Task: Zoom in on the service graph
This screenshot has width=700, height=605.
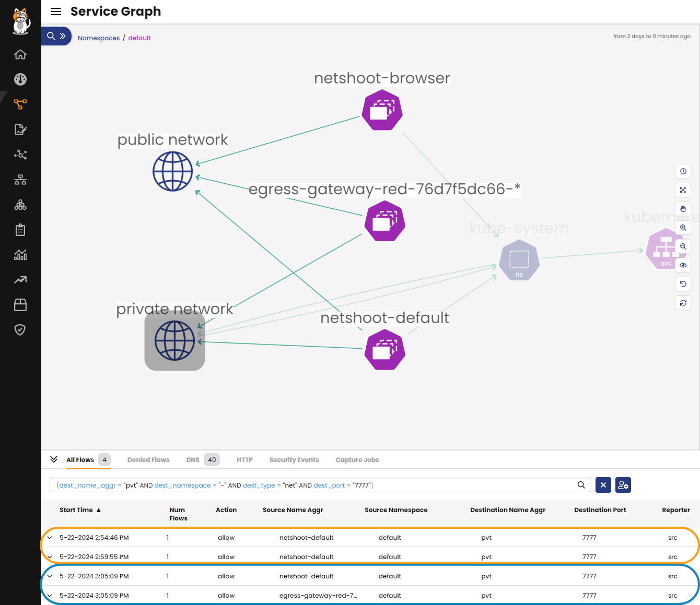Action: [x=683, y=228]
